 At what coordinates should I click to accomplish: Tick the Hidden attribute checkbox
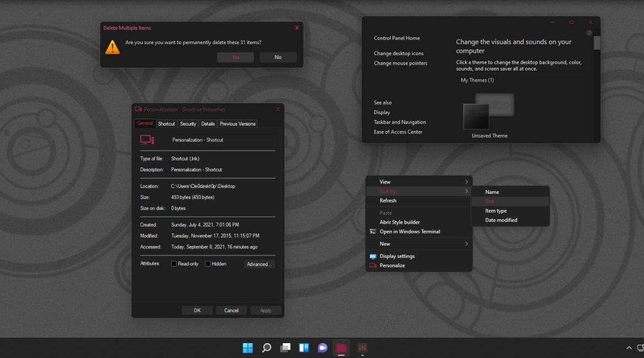[x=208, y=264]
